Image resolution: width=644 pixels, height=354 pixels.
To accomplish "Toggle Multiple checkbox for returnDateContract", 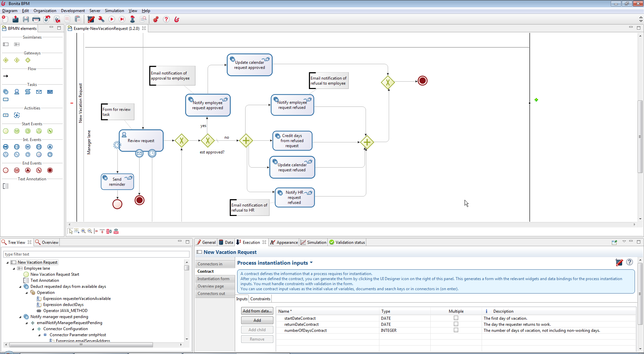I will point(456,324).
